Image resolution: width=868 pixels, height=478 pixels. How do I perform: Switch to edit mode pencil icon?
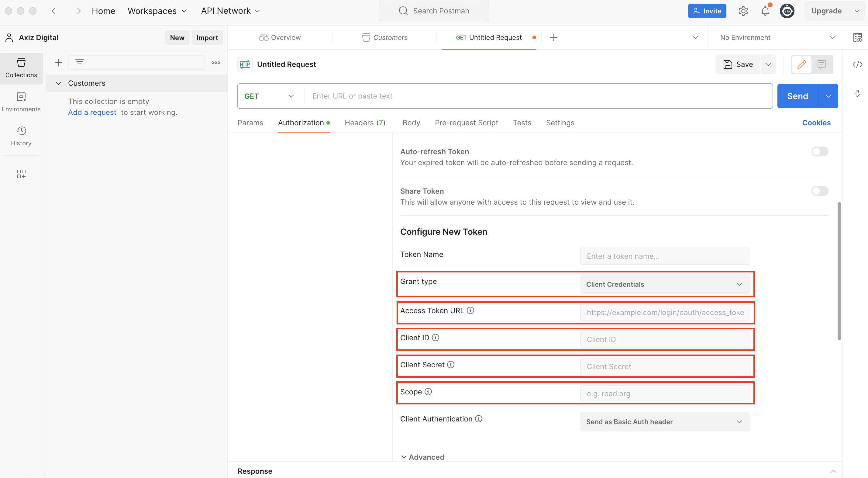click(x=802, y=64)
